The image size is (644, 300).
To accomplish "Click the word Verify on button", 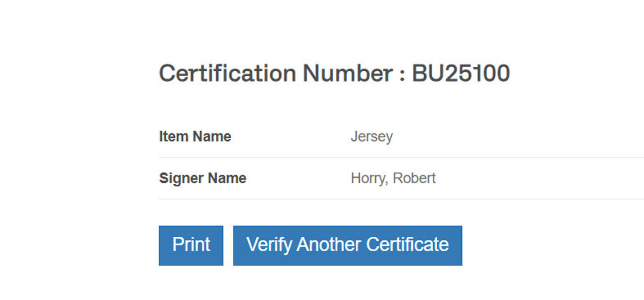I will 269,245.
